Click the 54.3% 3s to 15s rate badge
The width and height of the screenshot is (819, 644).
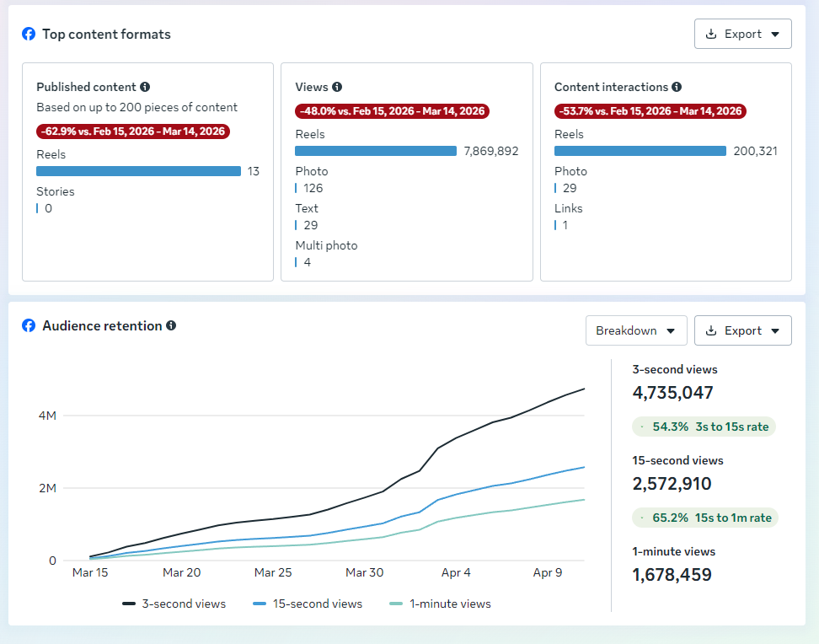coord(704,427)
